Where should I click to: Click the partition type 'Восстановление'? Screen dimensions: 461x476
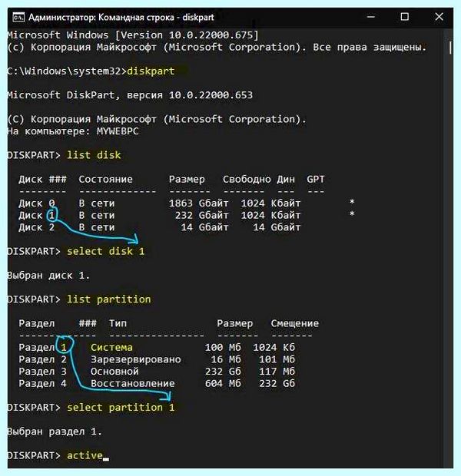133,383
